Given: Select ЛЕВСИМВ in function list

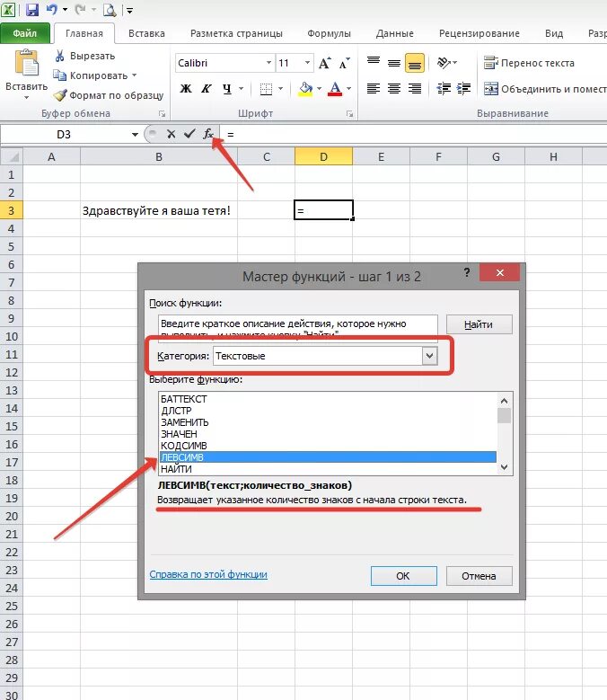Looking at the screenshot, I should coord(328,457).
